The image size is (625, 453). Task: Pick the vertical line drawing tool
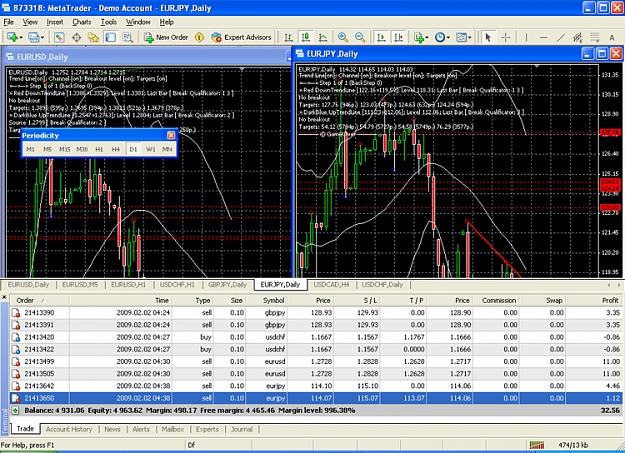[526, 37]
